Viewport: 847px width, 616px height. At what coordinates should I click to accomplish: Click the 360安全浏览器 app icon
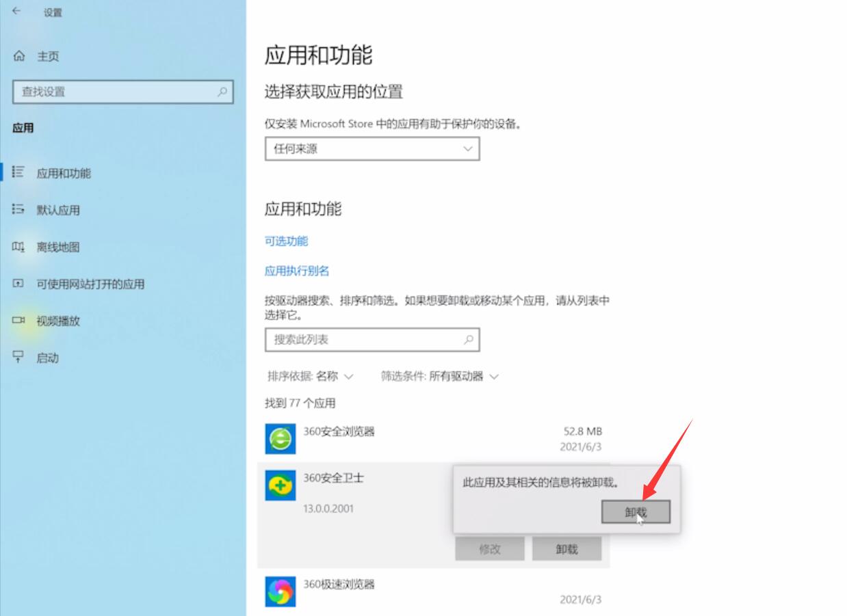click(281, 438)
